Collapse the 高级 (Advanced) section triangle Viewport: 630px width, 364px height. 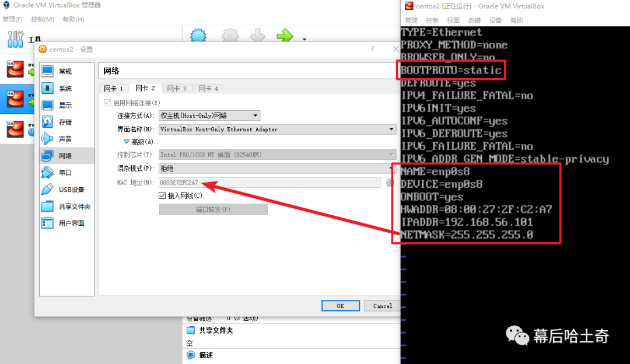(x=126, y=142)
